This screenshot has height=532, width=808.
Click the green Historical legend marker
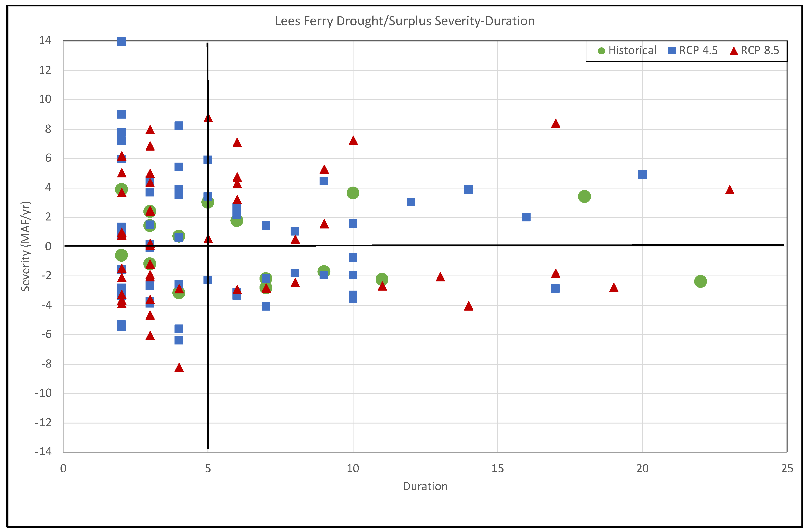point(601,51)
